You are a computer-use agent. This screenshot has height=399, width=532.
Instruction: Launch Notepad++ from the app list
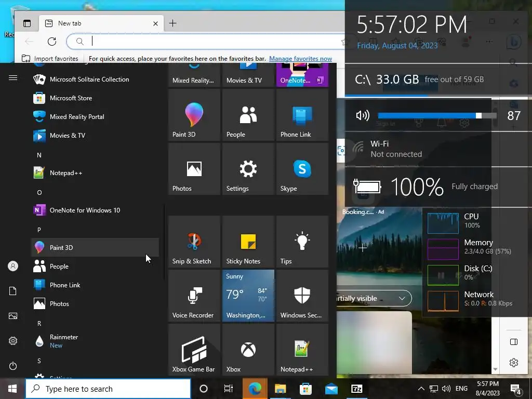[x=95, y=172]
